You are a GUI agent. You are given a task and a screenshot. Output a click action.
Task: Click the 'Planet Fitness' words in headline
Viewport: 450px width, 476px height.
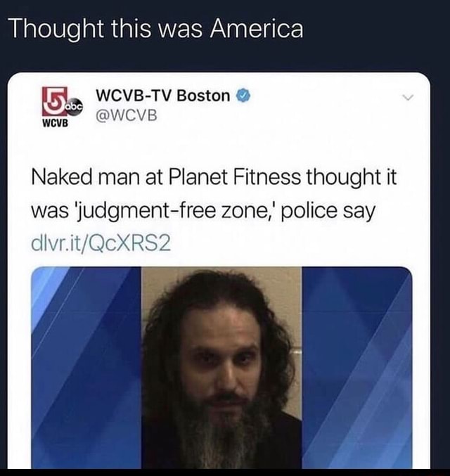[234, 177]
